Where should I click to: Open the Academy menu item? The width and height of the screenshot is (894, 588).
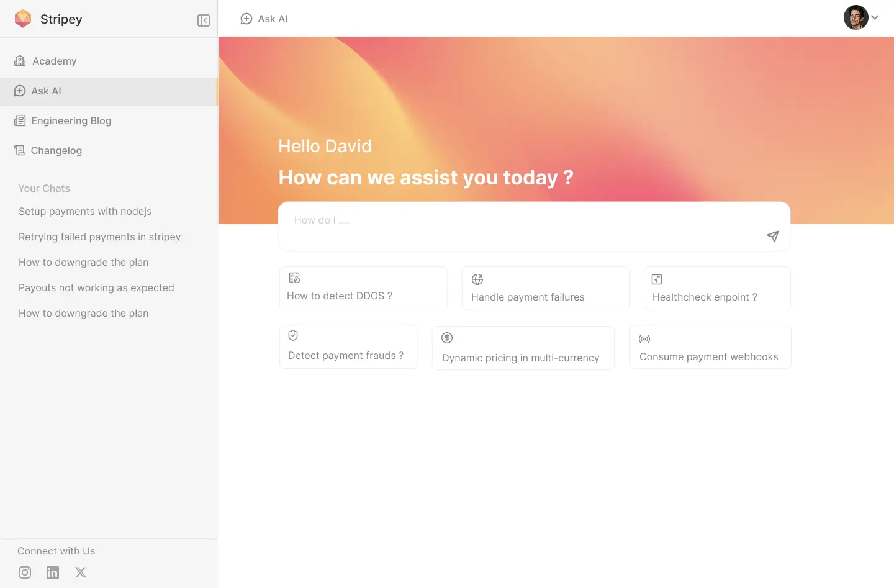(x=109, y=61)
